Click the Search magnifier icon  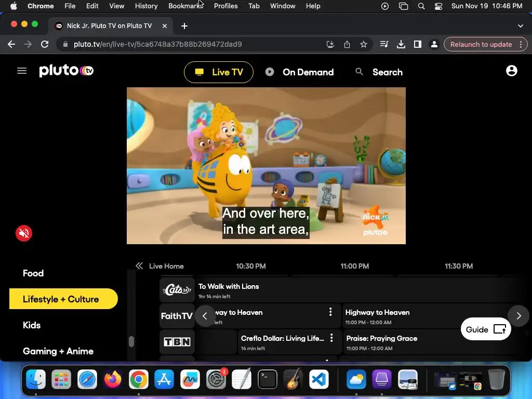359,72
